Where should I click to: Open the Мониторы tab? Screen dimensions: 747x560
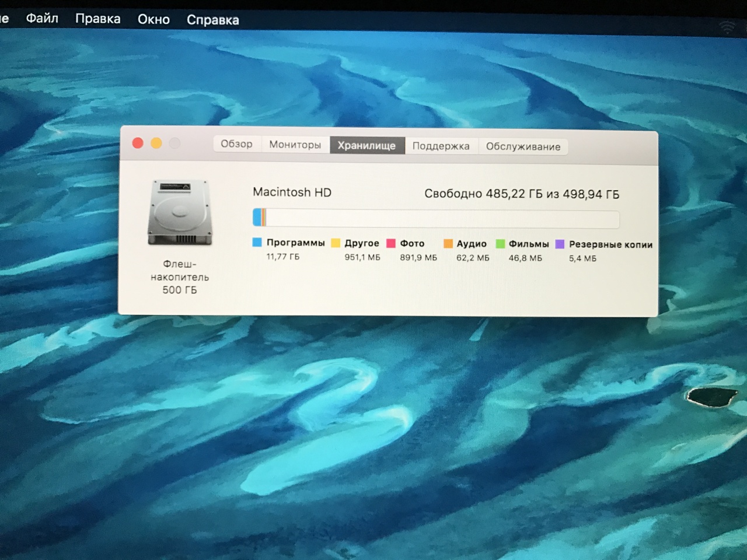pyautogui.click(x=295, y=145)
